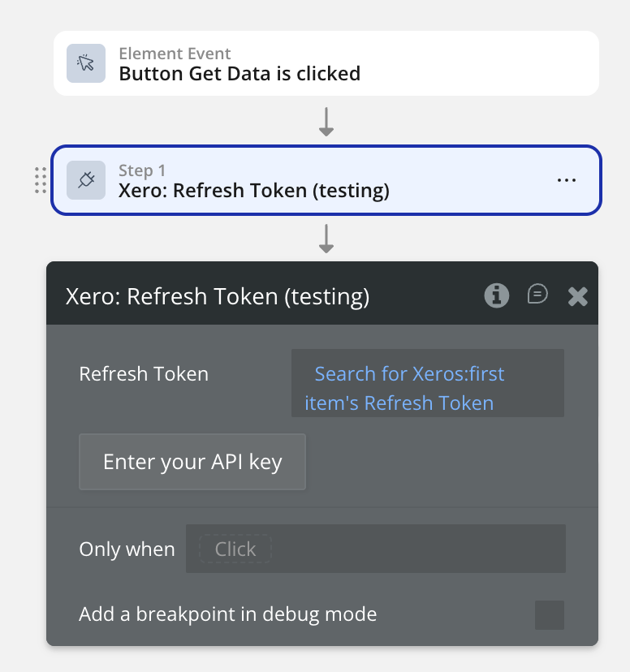This screenshot has height=672, width=630.
Task: Open the comment bubble icon in panel header
Action: [x=537, y=295]
